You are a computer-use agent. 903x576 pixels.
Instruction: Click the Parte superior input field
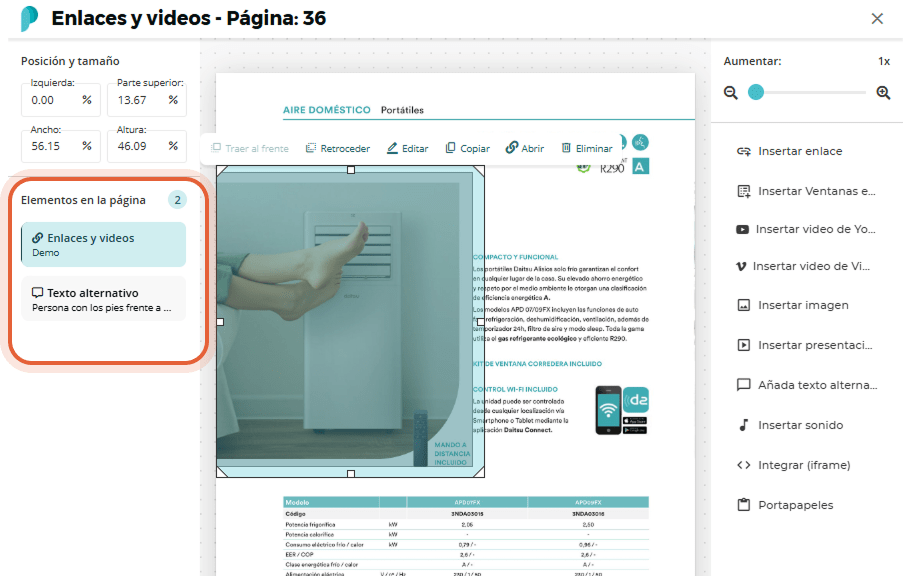coord(147,100)
